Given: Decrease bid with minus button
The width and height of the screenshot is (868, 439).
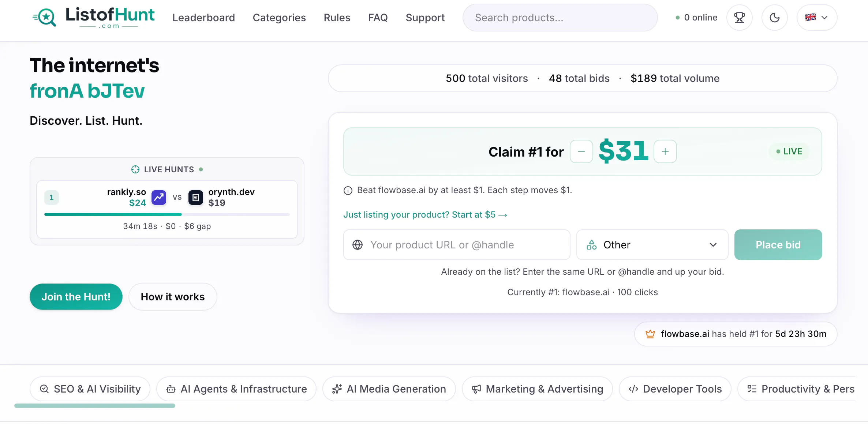Looking at the screenshot, I should tap(581, 151).
